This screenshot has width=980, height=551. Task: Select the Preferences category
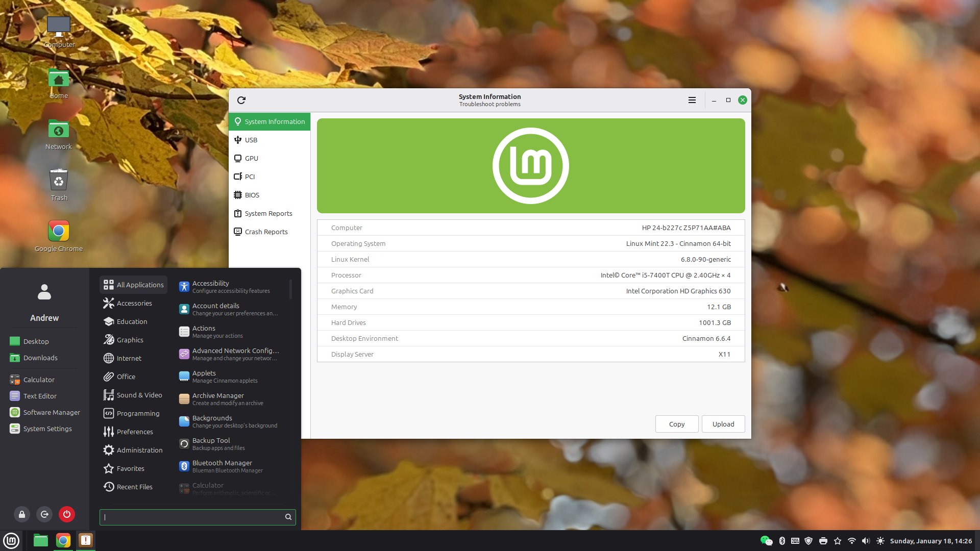click(x=134, y=432)
